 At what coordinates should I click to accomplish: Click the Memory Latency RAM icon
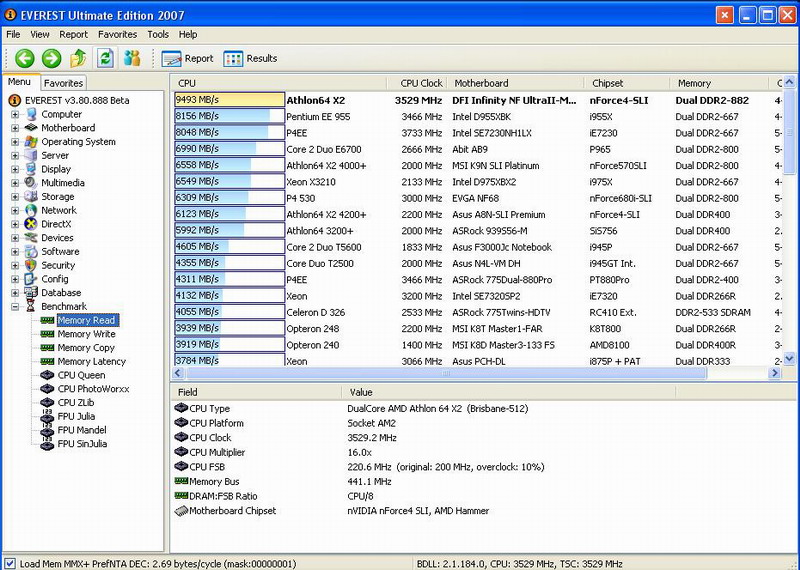pyautogui.click(x=47, y=362)
